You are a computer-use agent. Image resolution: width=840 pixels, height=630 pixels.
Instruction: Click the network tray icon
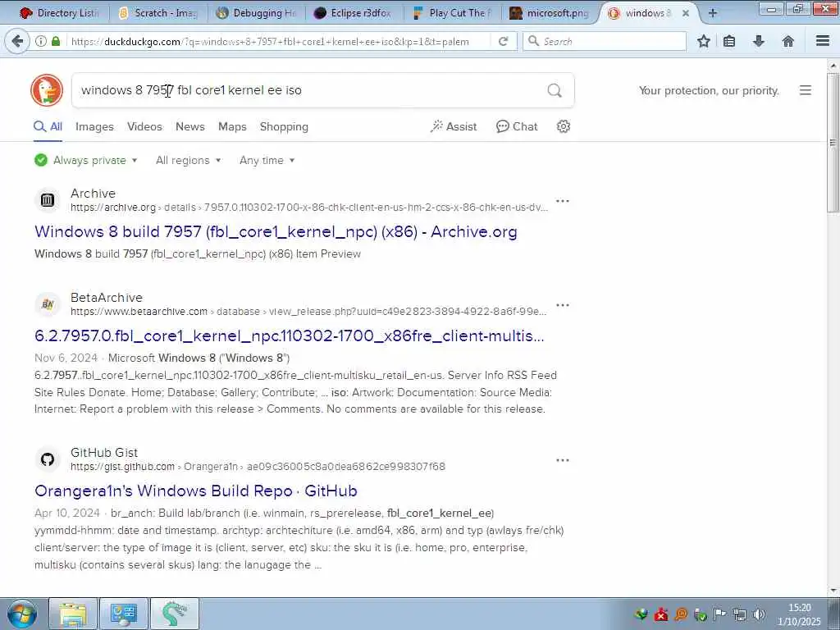pos(740,614)
